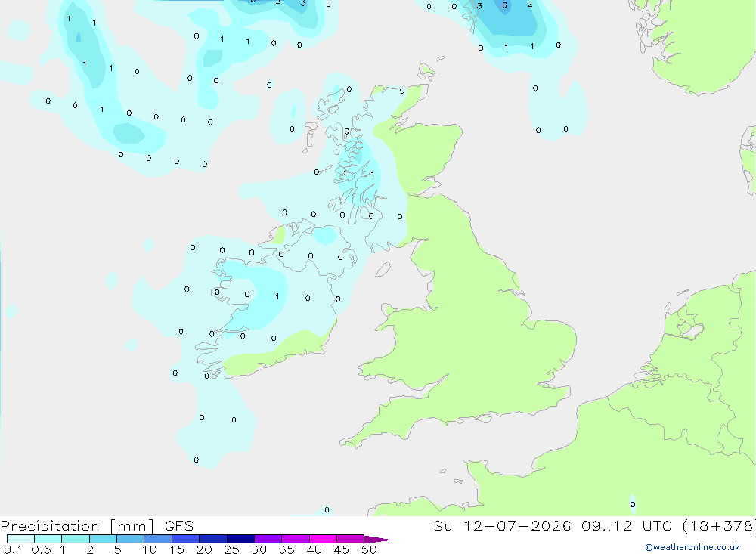Select the 10–15 mm legend color swatch

coord(158,539)
